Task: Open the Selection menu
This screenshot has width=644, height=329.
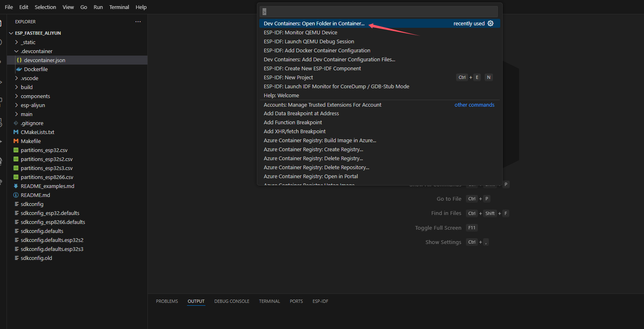Action: click(x=45, y=7)
